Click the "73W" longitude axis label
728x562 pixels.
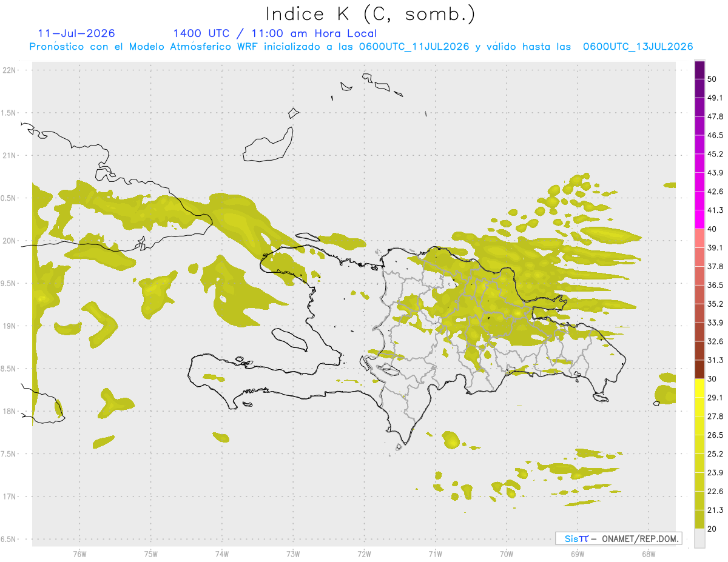click(x=293, y=554)
